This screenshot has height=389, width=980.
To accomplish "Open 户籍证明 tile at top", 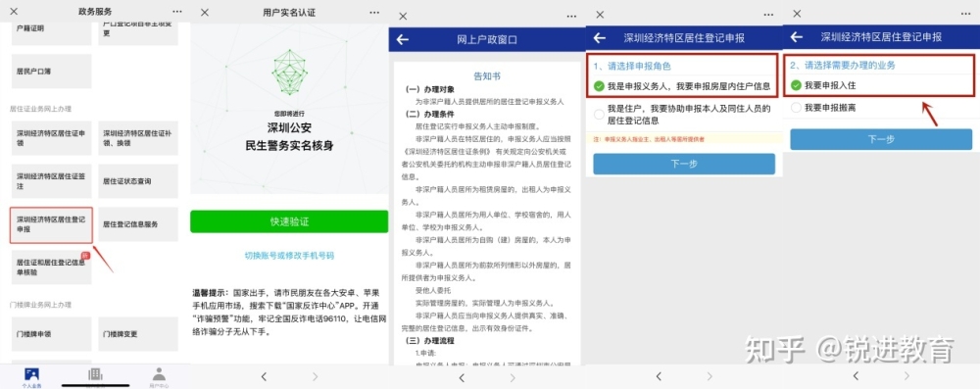I will pyautogui.click(x=51, y=32).
